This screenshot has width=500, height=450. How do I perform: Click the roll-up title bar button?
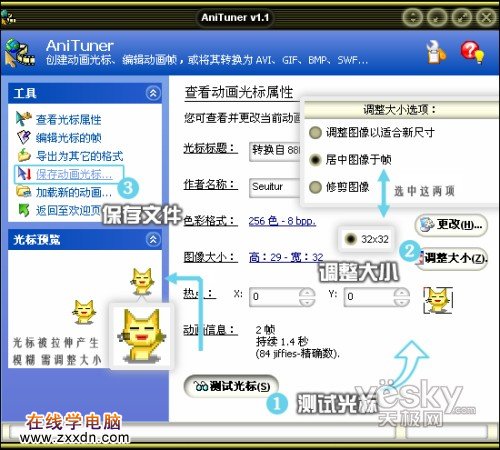(413, 17)
